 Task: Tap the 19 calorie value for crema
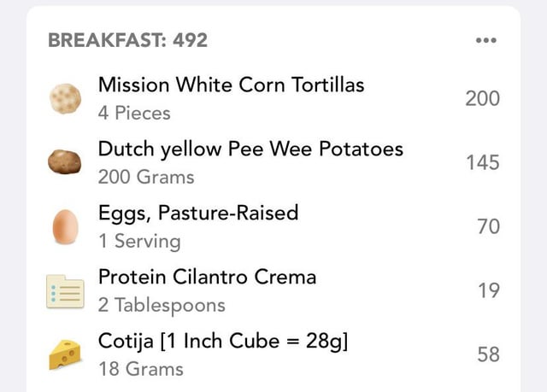(489, 290)
